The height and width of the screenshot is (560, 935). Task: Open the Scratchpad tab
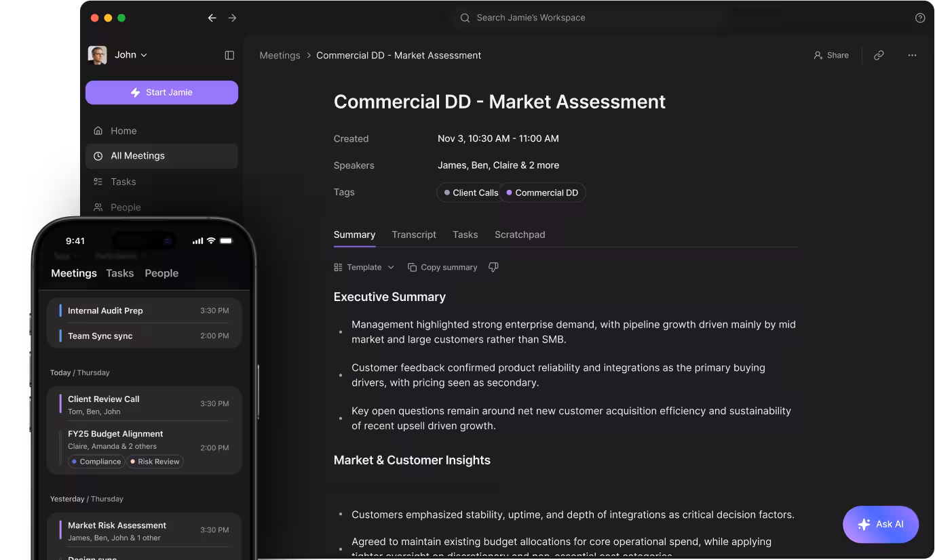click(520, 235)
